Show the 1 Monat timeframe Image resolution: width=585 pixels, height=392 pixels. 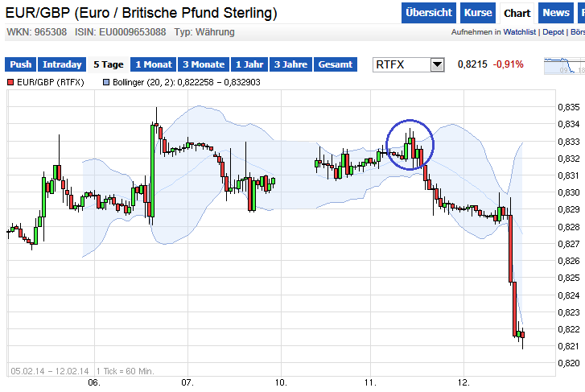154,64
